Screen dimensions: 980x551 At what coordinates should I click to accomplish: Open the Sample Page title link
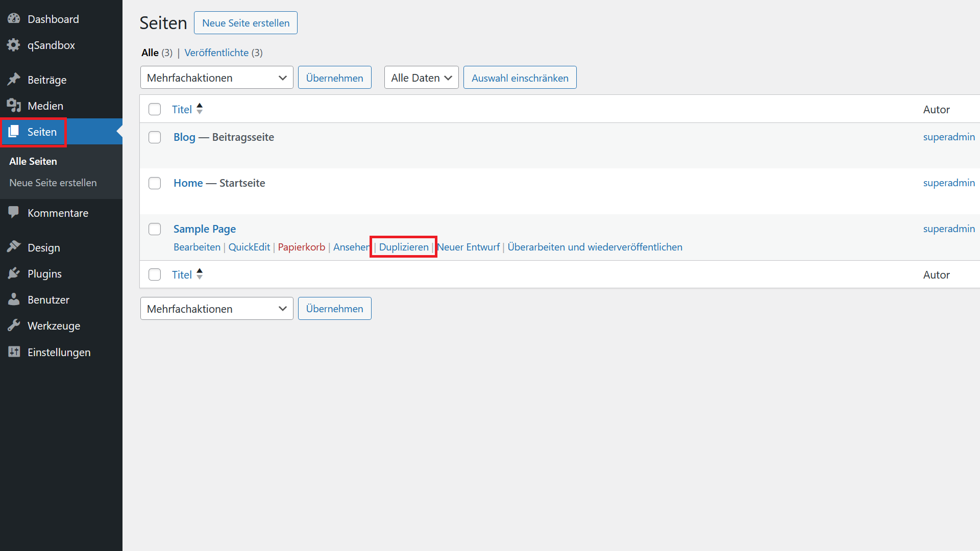click(x=205, y=229)
